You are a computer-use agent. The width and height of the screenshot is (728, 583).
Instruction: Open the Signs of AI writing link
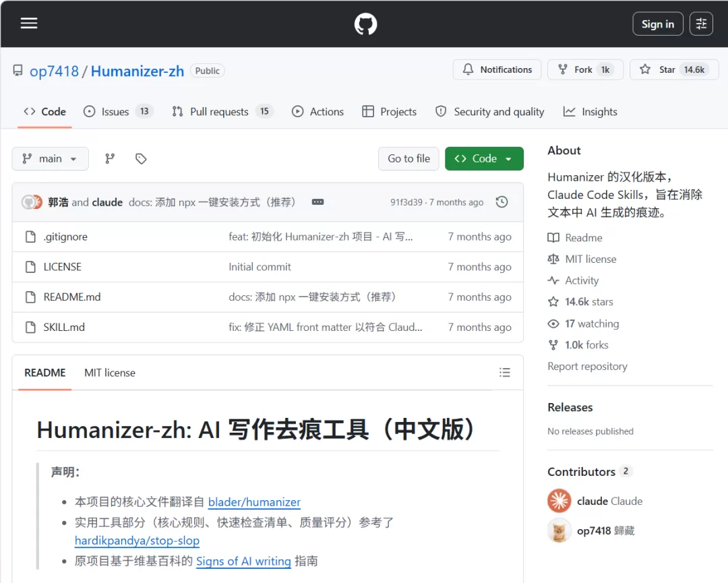click(x=244, y=561)
